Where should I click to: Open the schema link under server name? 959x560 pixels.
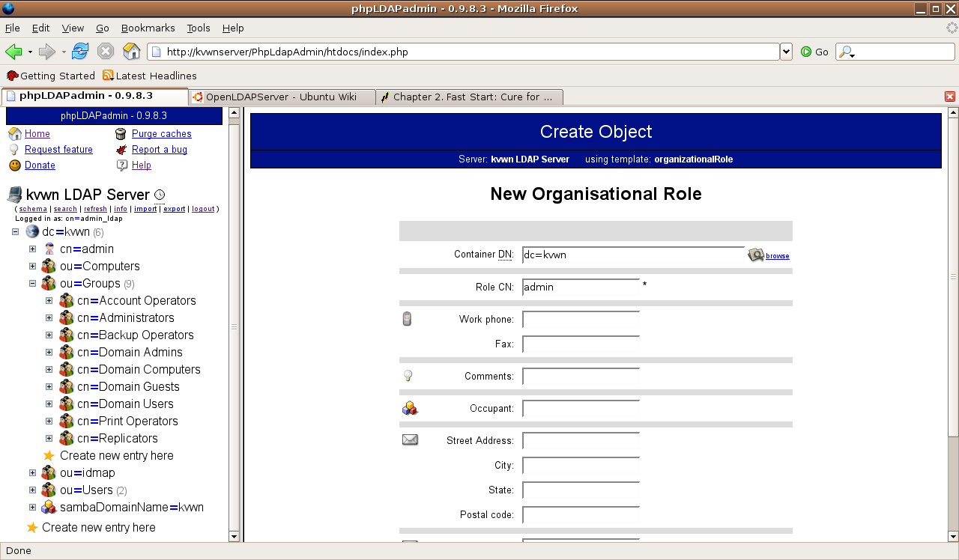coord(33,209)
